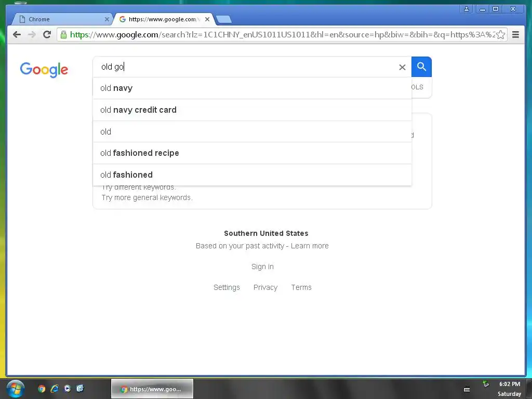Close the Chrome tab

[107, 19]
